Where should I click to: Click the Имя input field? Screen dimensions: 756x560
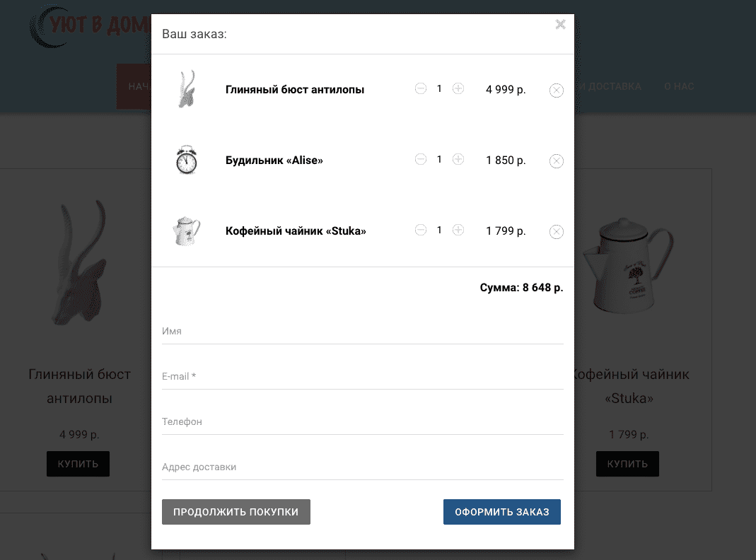pos(363,332)
